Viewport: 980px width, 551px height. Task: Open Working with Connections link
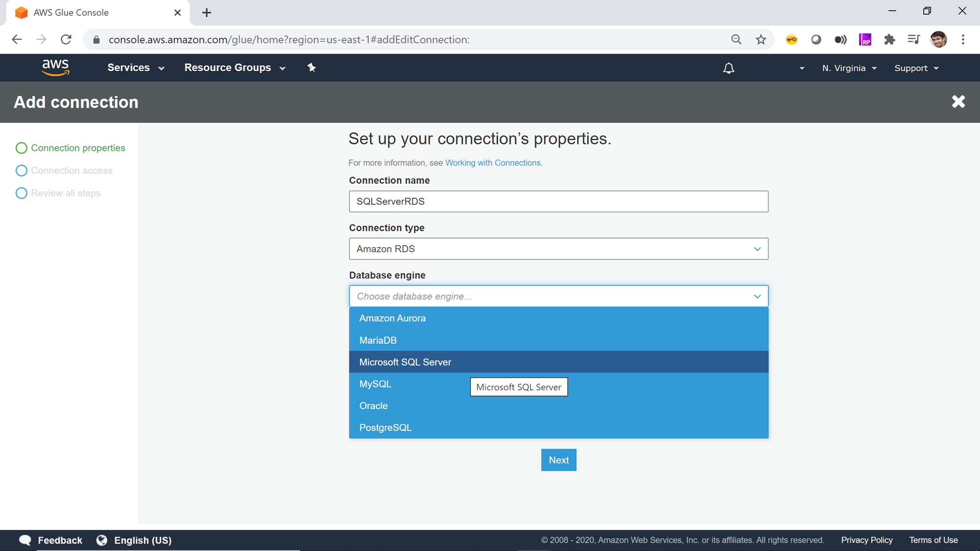[493, 163]
